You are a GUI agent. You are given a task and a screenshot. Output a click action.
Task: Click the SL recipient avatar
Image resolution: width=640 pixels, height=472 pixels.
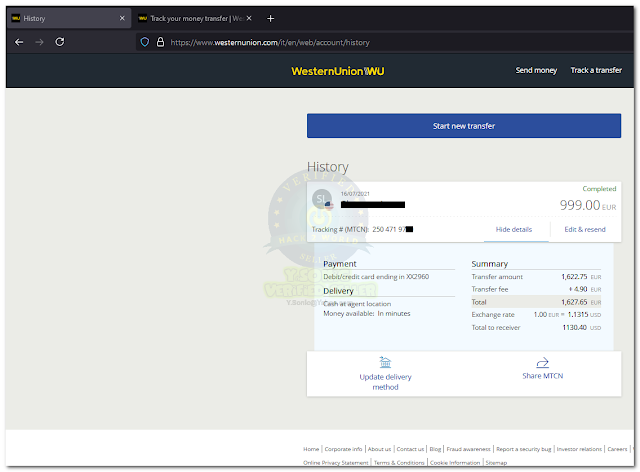[x=322, y=199]
